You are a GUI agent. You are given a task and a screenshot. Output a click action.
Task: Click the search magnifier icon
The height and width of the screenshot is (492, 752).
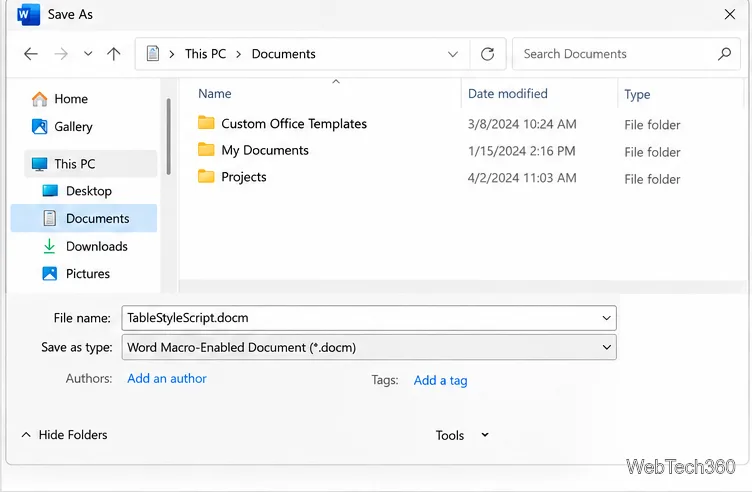point(724,54)
